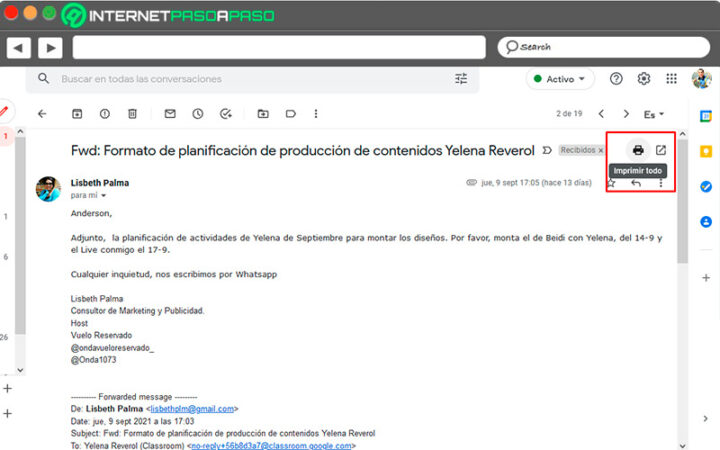Click the Gmail search magnifier icon
Image resolution: width=720 pixels, height=450 pixels.
pyautogui.click(x=44, y=79)
